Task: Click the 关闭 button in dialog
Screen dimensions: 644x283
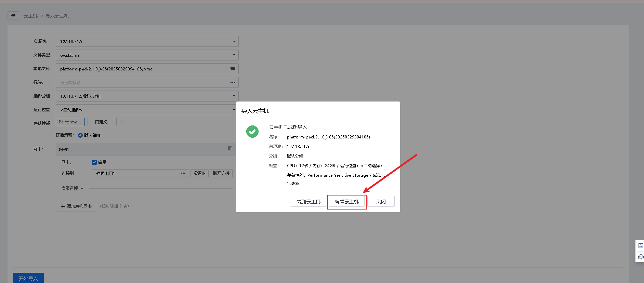Action: pyautogui.click(x=381, y=202)
